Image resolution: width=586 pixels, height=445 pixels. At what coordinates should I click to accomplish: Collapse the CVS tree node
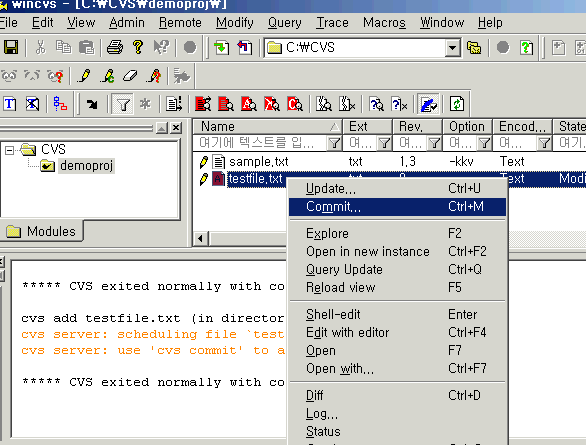[10, 150]
